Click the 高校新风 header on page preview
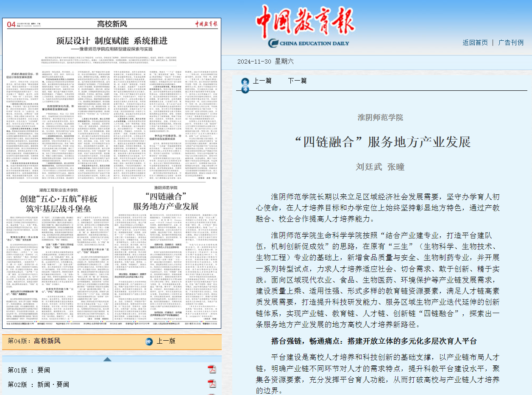The image size is (532, 395). 112,24
